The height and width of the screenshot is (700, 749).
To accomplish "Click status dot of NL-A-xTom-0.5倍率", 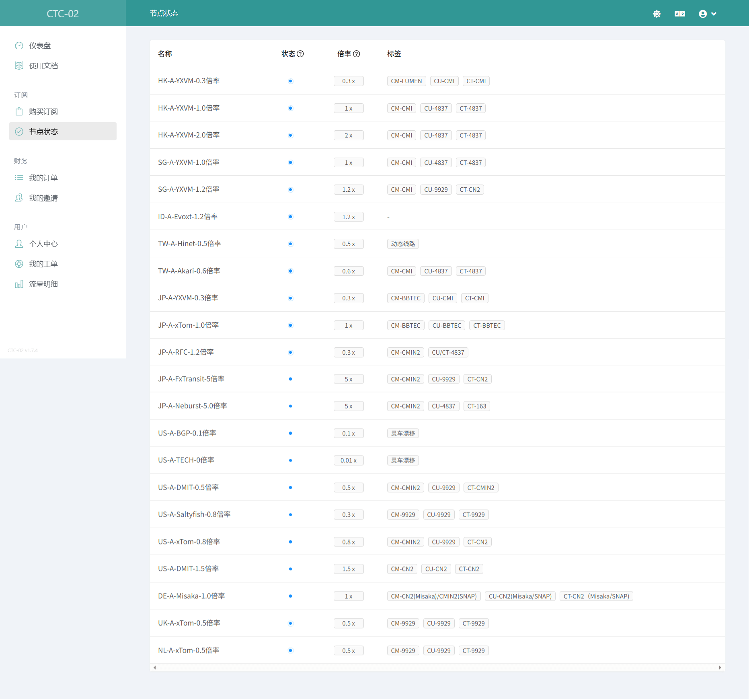I will [x=291, y=651].
